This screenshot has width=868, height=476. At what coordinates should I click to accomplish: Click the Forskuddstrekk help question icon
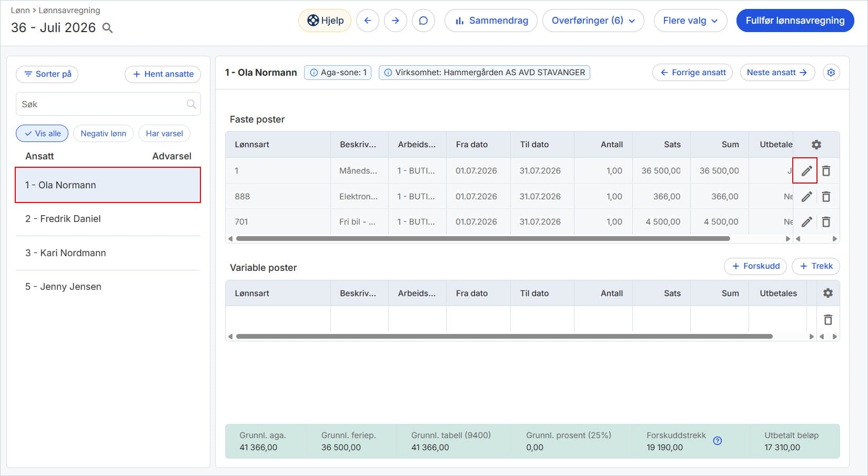tap(718, 441)
